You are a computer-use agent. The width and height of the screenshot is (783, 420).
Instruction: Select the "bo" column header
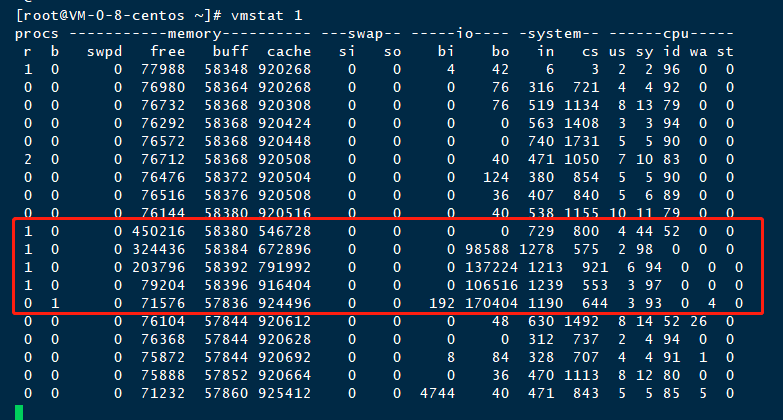(500, 51)
